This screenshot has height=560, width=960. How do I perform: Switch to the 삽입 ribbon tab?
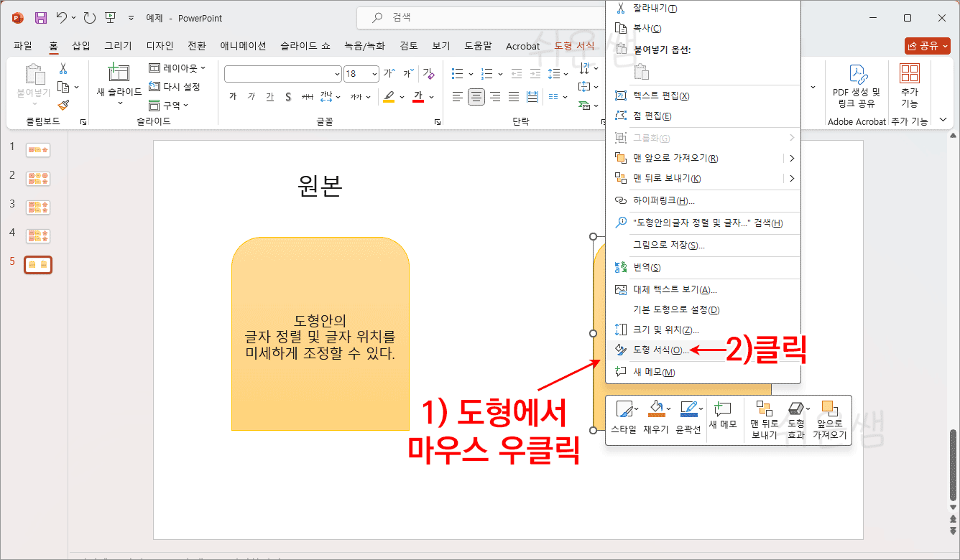coord(80,45)
